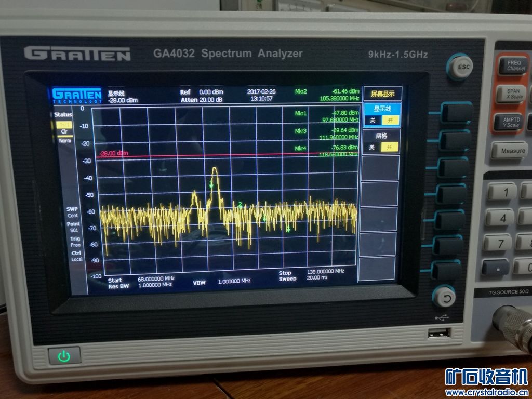Click Mkr1 readout -47.80 dBm
Viewport: 532px width, 399px height.
pos(345,113)
